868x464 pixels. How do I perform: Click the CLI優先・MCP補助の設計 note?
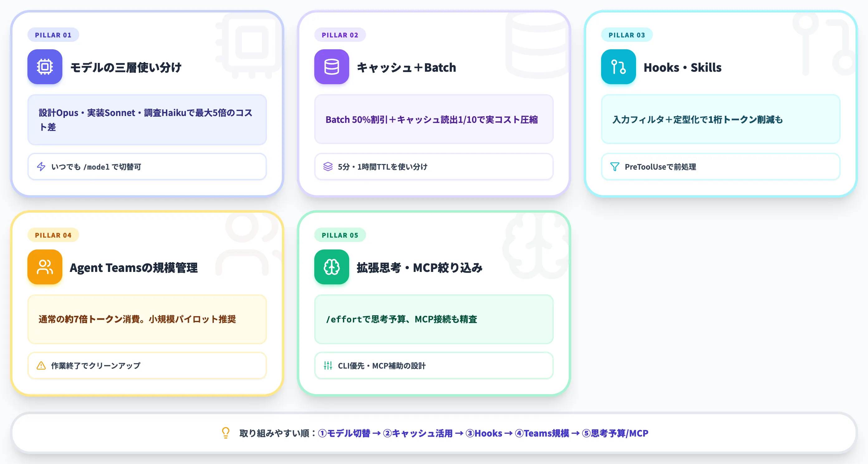pyautogui.click(x=434, y=365)
